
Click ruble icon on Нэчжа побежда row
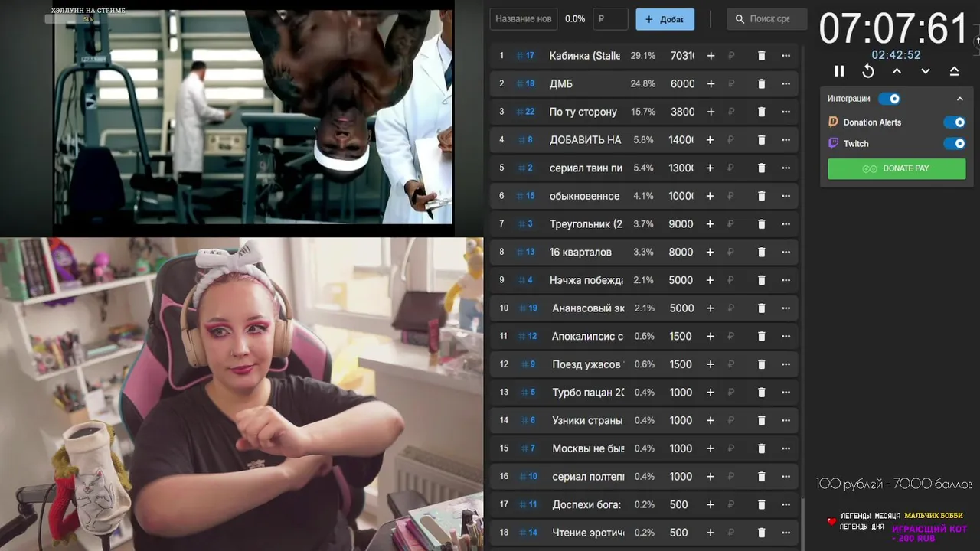tap(731, 280)
